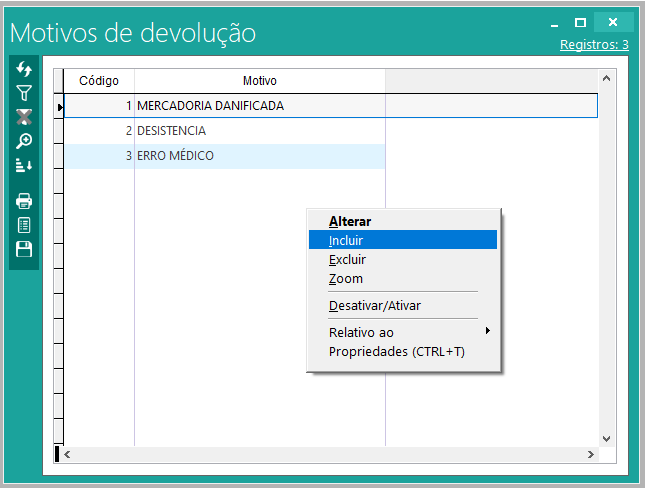
Task: Open the filter funnel tool
Action: pyautogui.click(x=24, y=93)
